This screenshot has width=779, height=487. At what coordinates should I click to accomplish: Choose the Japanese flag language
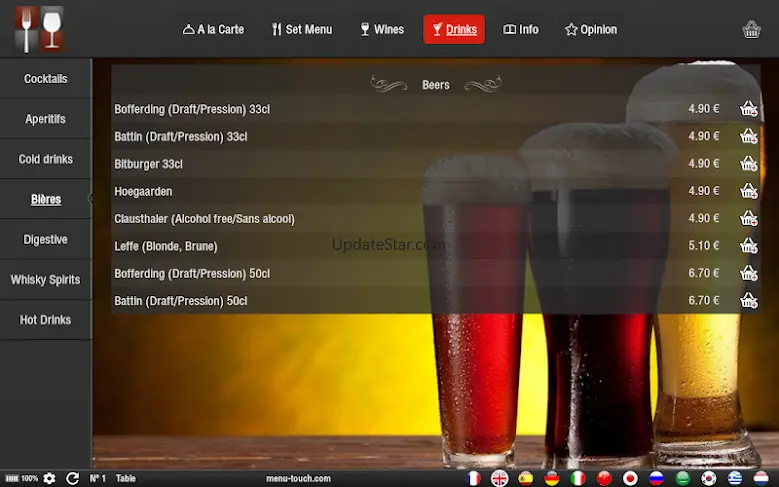click(629, 479)
